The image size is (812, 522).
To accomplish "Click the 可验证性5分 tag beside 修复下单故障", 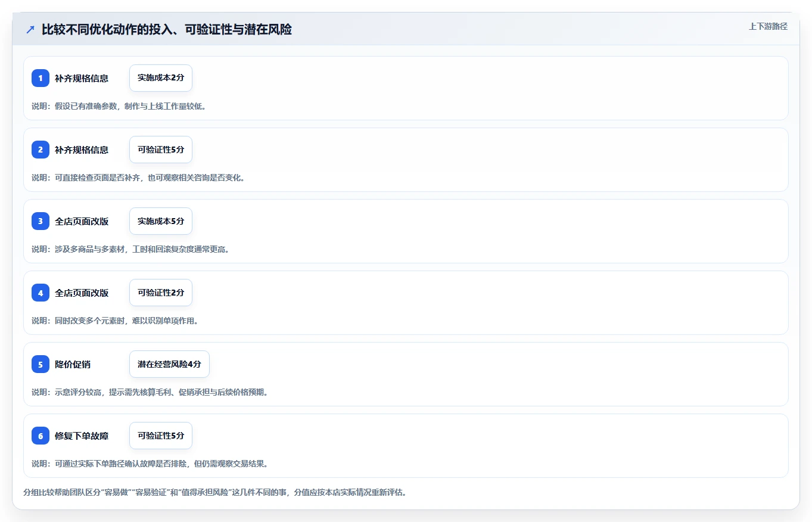I will pos(161,436).
